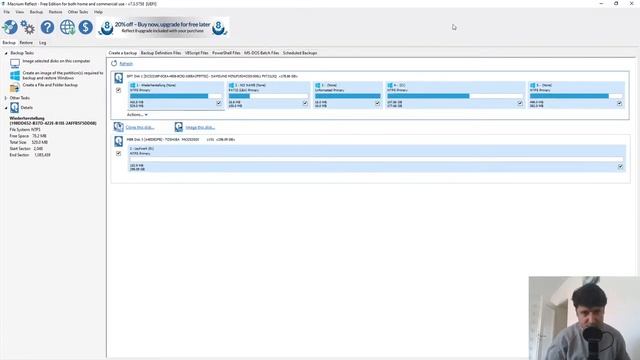
Task: Expand the Other Tasks section
Action: tap(6, 98)
